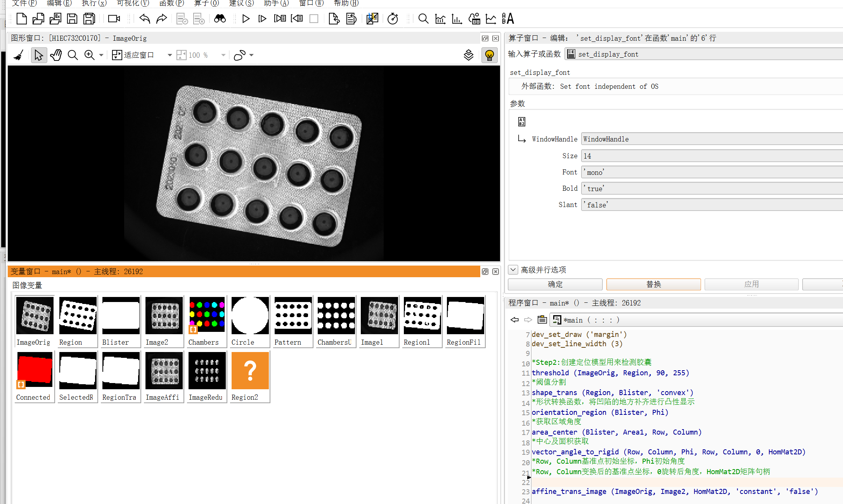Select the Circle variable thumbnail
843x504 pixels.
click(x=250, y=321)
